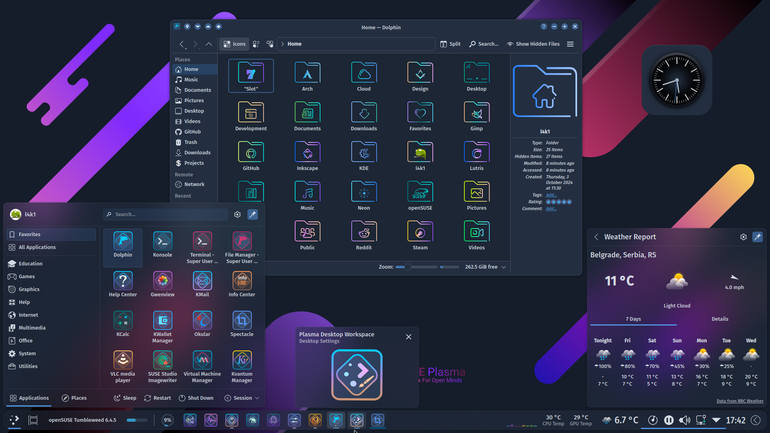Open the Reddit folder

[364, 235]
